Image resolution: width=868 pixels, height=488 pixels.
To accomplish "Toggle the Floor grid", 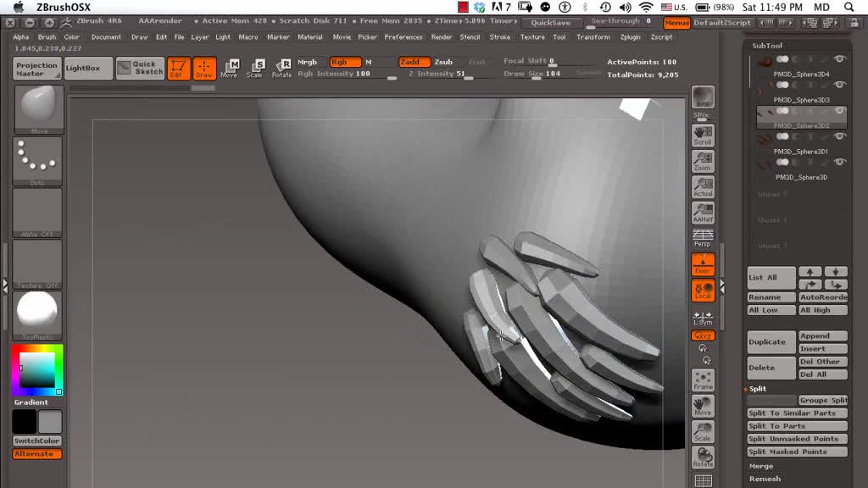I will pos(703,264).
